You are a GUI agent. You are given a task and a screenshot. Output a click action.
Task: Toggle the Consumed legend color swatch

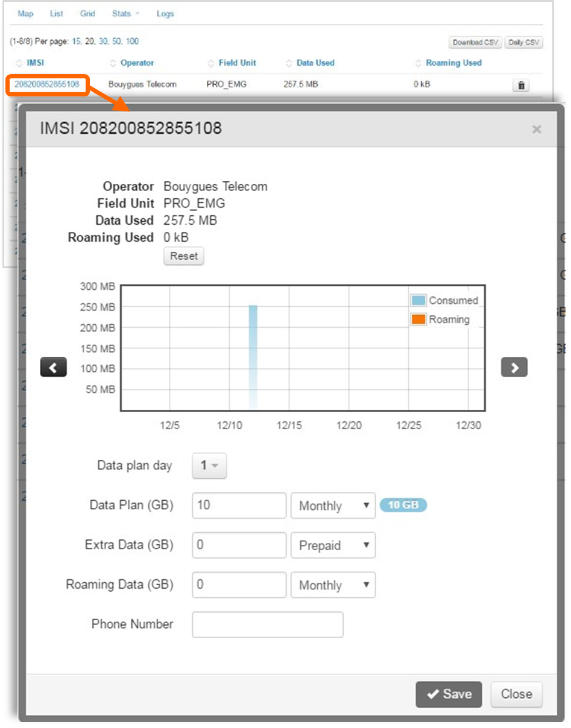point(418,301)
